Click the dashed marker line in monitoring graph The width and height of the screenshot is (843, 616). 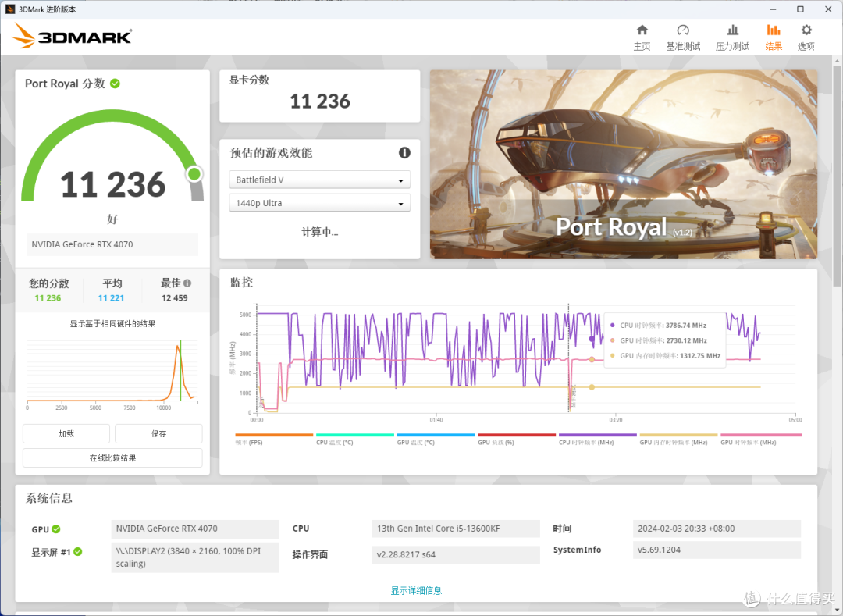pyautogui.click(x=569, y=358)
